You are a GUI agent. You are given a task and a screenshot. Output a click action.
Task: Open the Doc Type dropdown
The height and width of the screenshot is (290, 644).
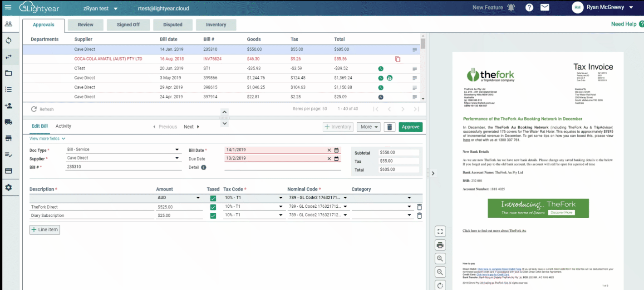pos(123,150)
